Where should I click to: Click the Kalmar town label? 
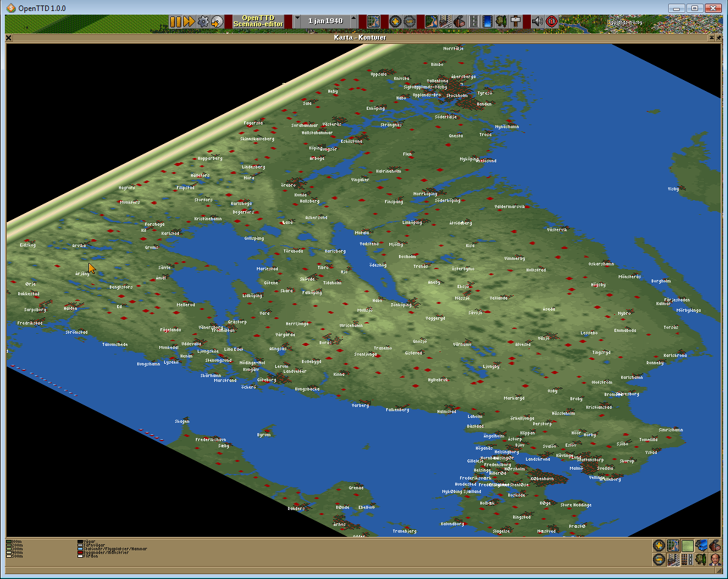[663, 304]
